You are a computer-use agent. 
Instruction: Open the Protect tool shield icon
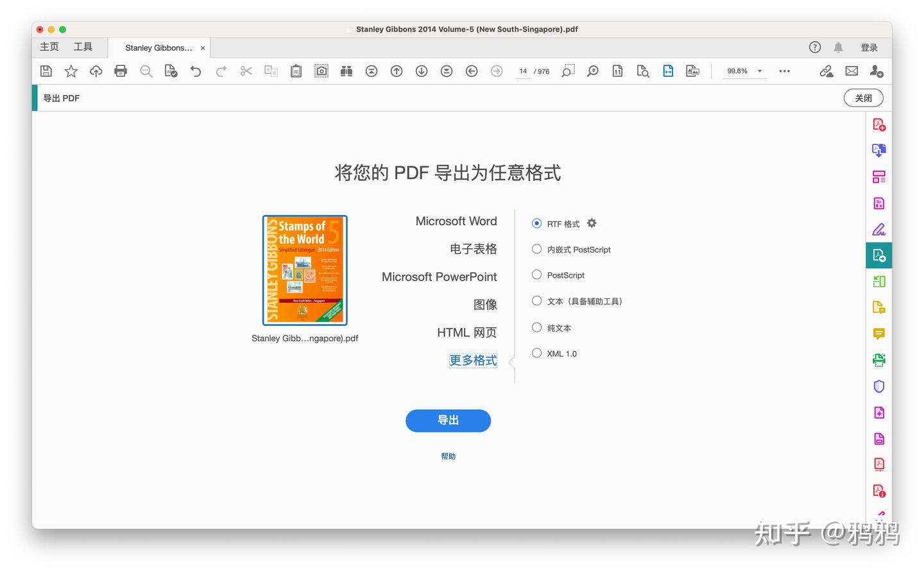click(879, 386)
